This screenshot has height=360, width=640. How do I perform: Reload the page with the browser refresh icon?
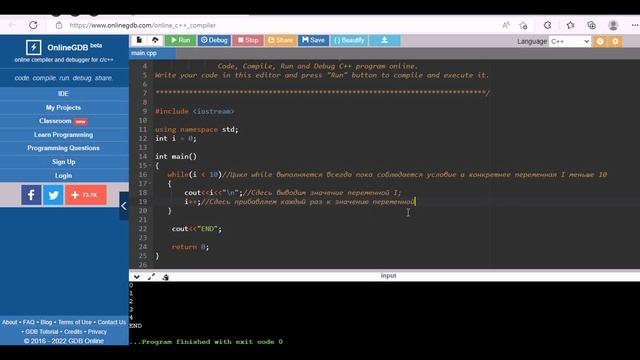pyautogui.click(x=33, y=25)
